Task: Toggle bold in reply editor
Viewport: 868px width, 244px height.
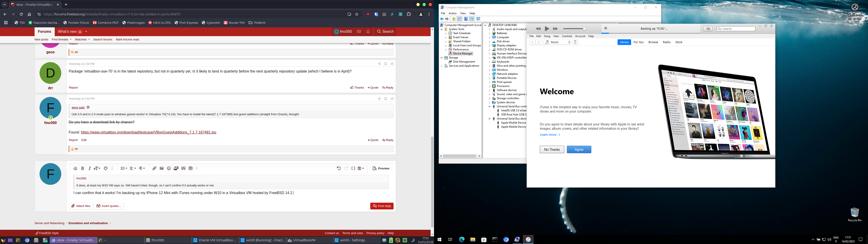Action: click(x=83, y=169)
